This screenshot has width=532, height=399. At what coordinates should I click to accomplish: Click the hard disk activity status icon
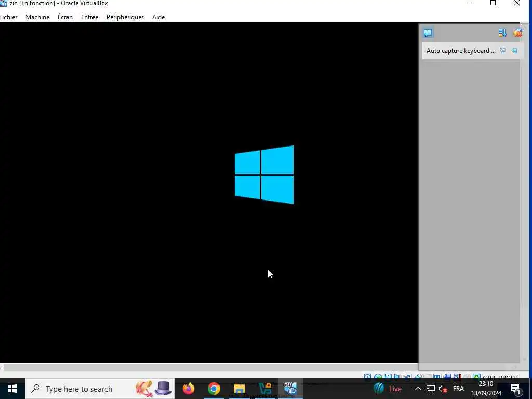click(367, 376)
